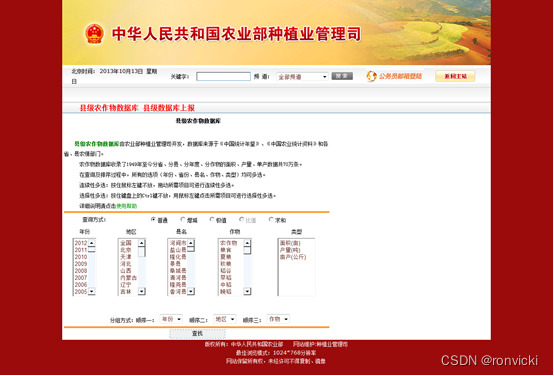The height and width of the screenshot is (376, 554).
Task: Click the 地区 list scroll-down arrow
Action: pyautogui.click(x=142, y=292)
